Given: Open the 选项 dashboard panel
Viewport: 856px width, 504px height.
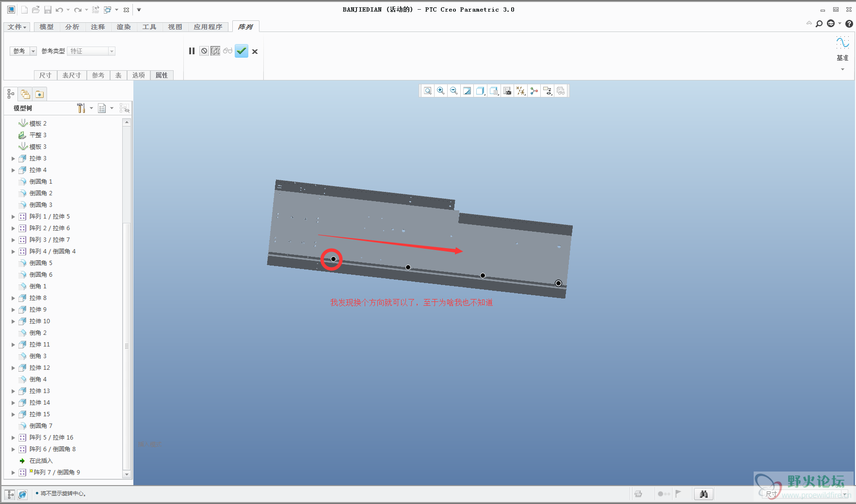Looking at the screenshot, I should (x=139, y=75).
